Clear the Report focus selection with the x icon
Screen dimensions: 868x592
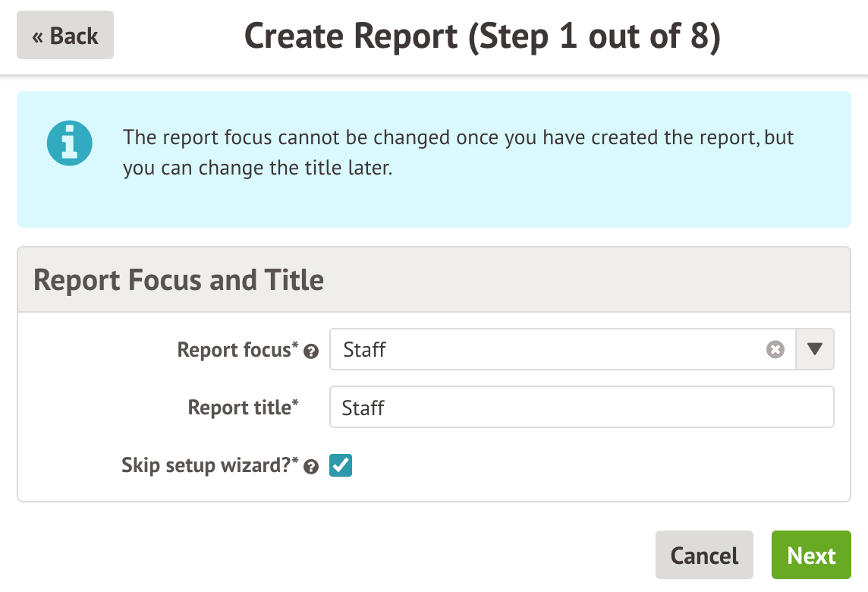tap(775, 350)
